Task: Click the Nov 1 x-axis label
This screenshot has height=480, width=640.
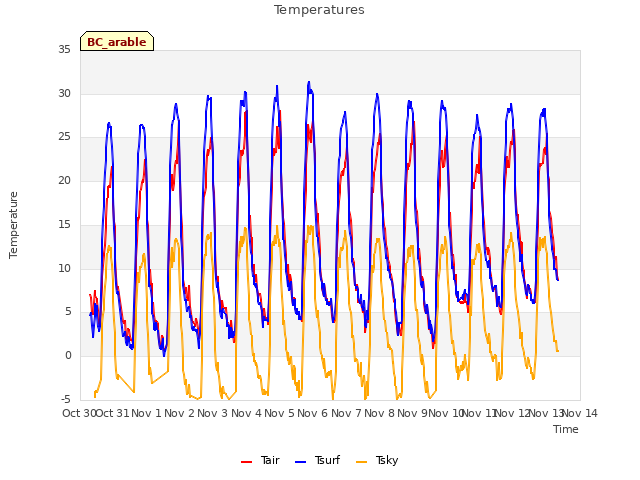Action: [x=147, y=413]
